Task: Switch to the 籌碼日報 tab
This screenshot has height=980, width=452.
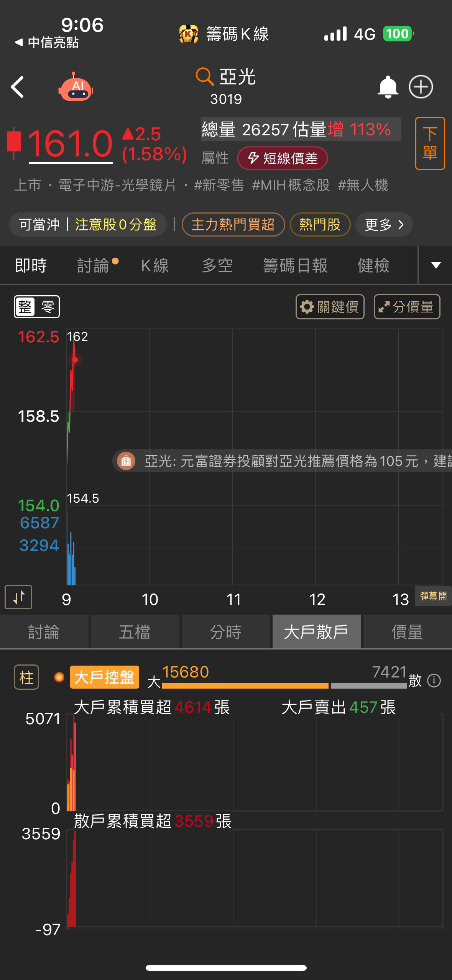Action: point(295,265)
